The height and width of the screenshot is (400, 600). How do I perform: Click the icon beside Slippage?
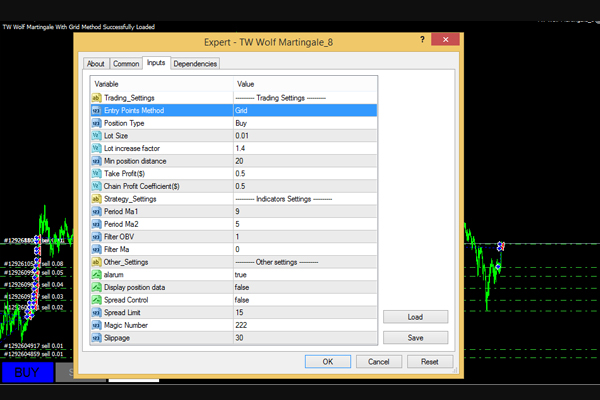point(96,338)
